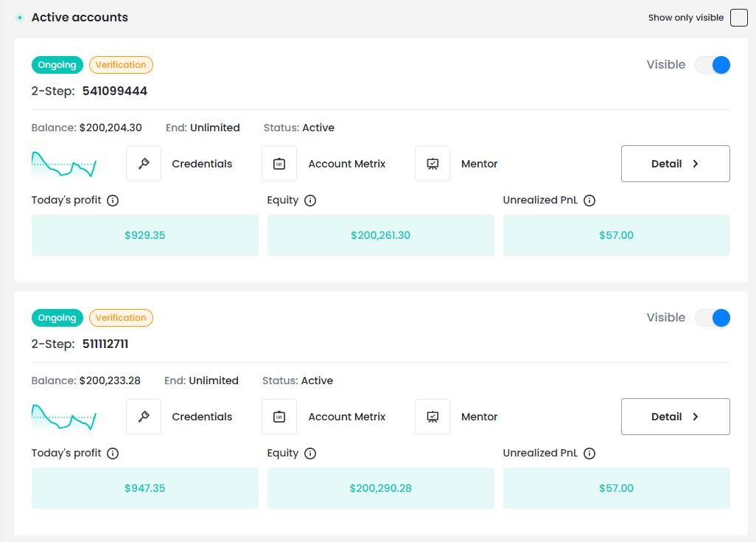Click Show only visible label text
The image size is (756, 542).
[685, 18]
